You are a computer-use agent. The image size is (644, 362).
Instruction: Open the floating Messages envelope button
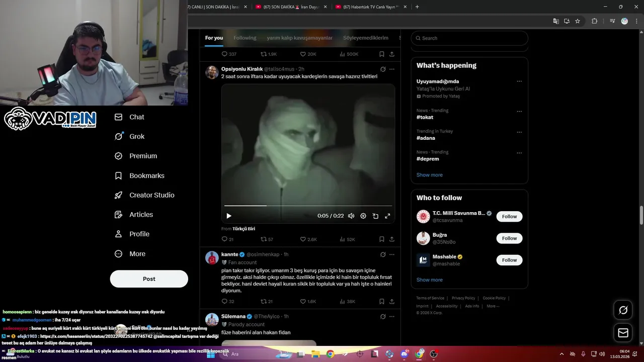[x=623, y=333]
